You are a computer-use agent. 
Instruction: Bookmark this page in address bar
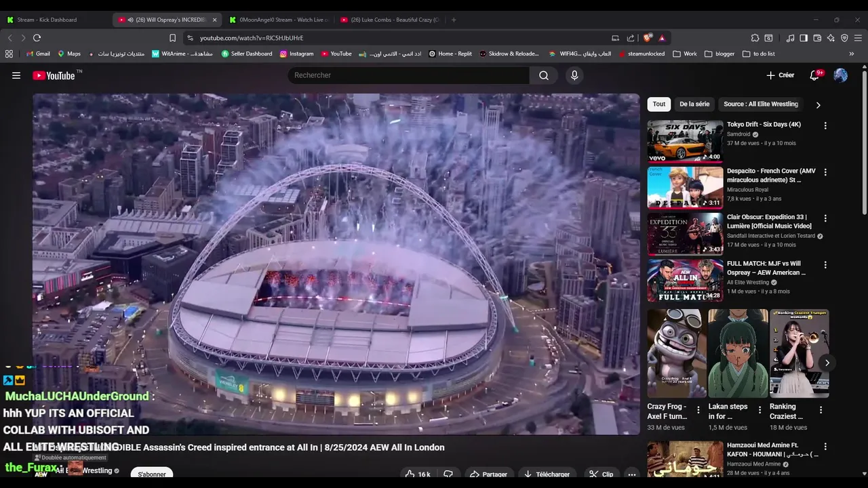[x=172, y=38]
